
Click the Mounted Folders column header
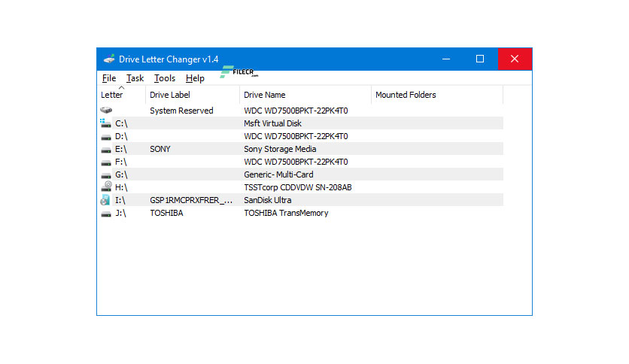437,95
